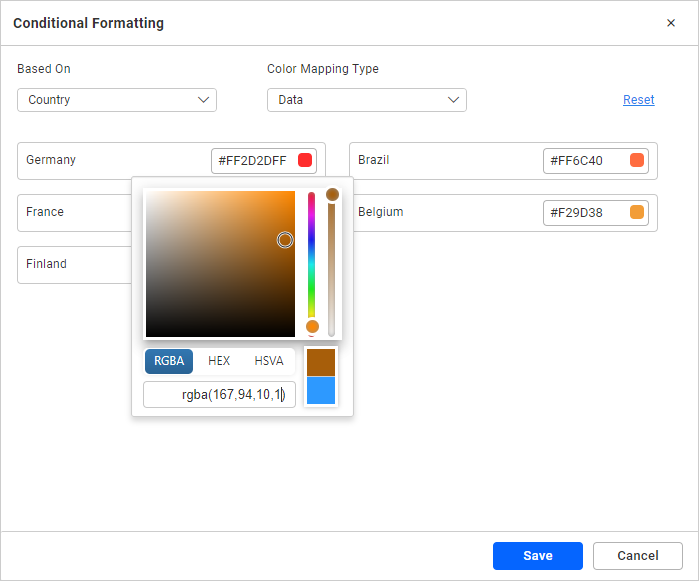Edit Brazil's #FF6C40 hex field
This screenshot has width=699, height=581.
click(584, 160)
